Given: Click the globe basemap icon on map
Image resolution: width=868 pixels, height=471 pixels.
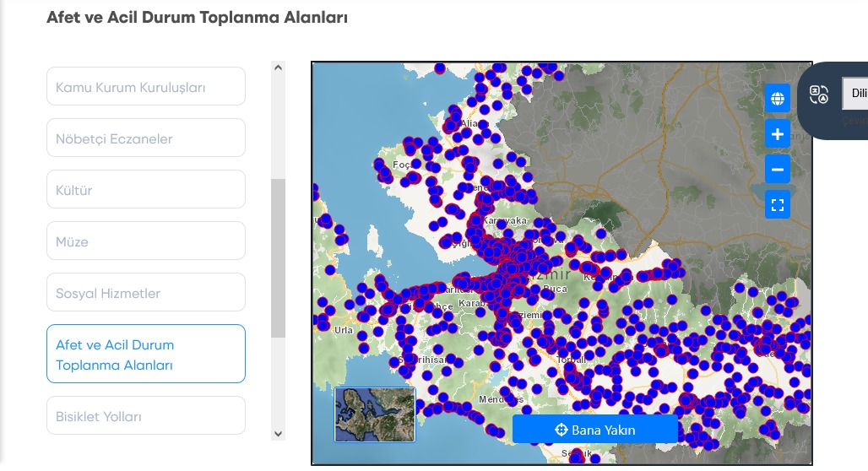Looking at the screenshot, I should click(777, 98).
